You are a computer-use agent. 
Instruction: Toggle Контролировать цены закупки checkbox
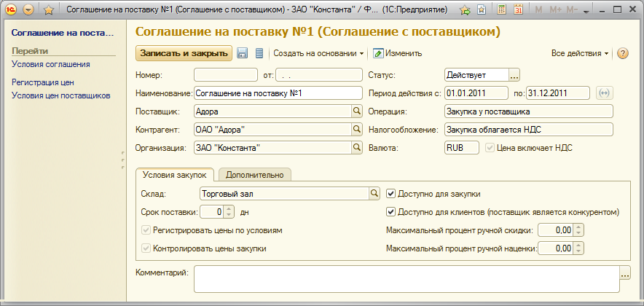coord(146,248)
